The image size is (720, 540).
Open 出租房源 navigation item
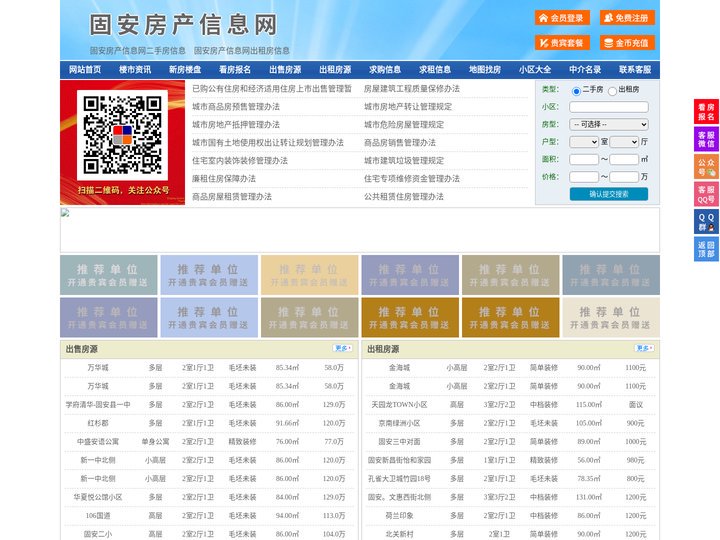coord(335,70)
